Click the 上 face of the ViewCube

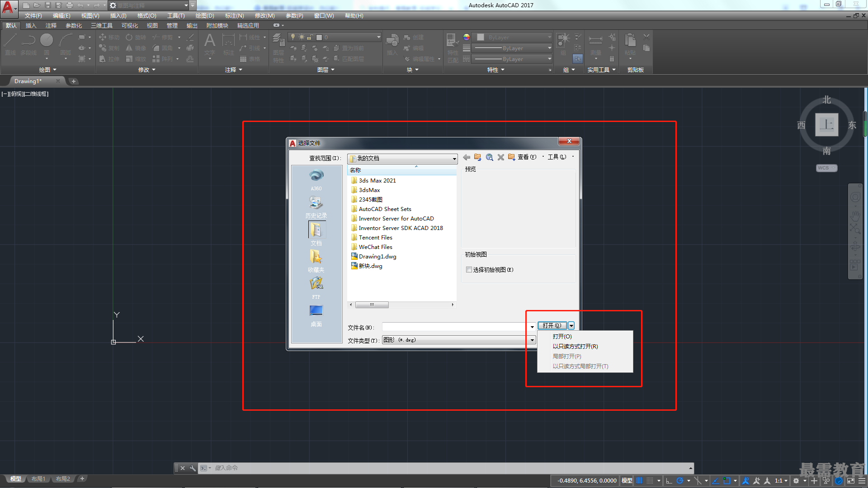coord(826,125)
